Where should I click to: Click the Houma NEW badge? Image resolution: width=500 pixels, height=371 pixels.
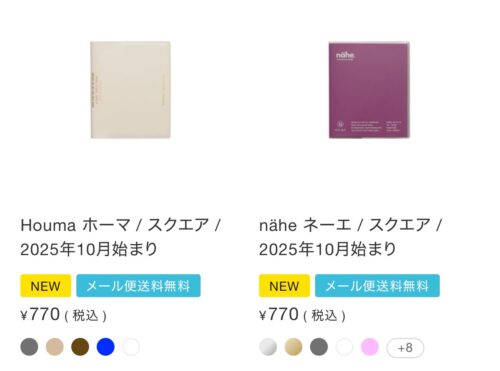click(46, 286)
